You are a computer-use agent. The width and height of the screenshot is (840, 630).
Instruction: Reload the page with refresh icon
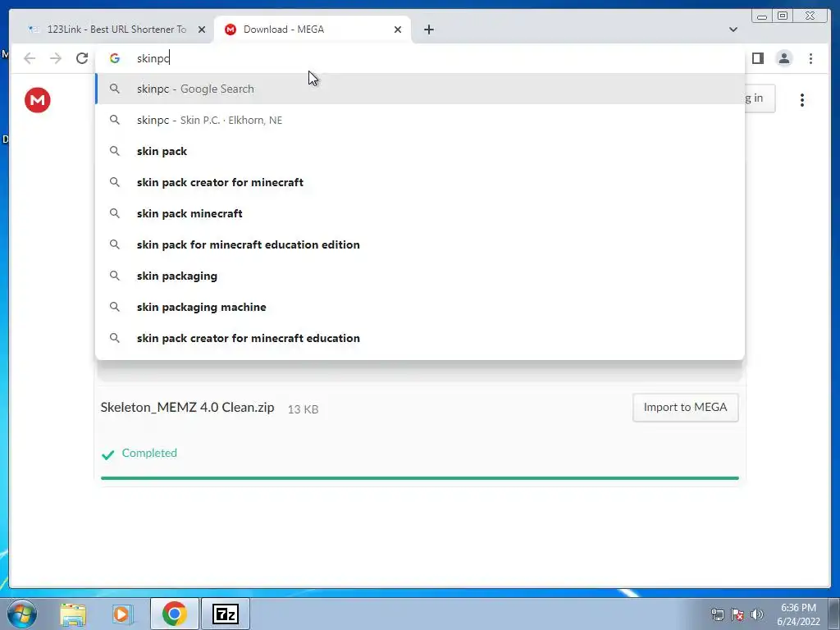click(x=82, y=58)
